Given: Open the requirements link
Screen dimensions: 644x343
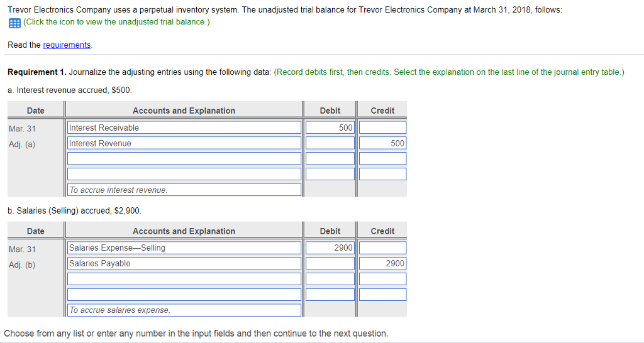Looking at the screenshot, I should (x=67, y=45).
